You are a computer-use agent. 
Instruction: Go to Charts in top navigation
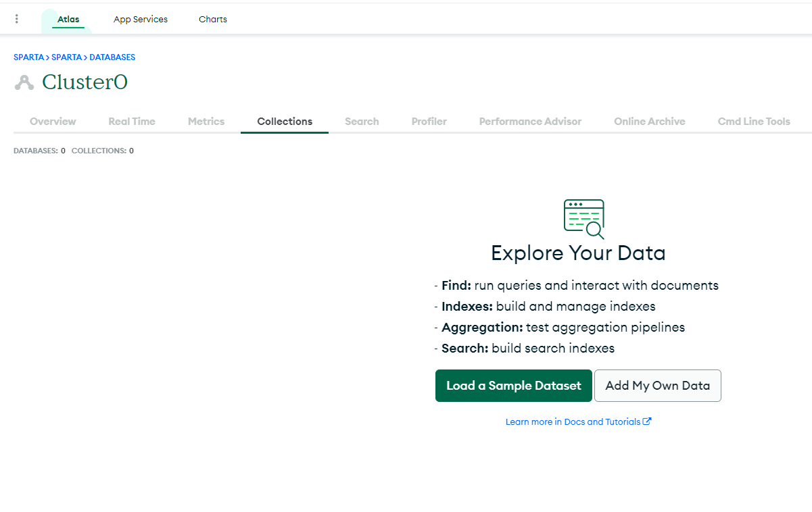click(213, 20)
